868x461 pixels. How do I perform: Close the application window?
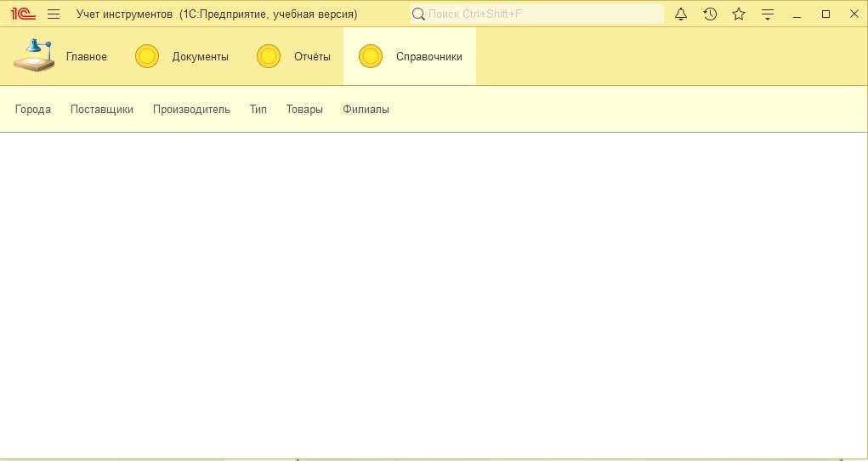854,14
